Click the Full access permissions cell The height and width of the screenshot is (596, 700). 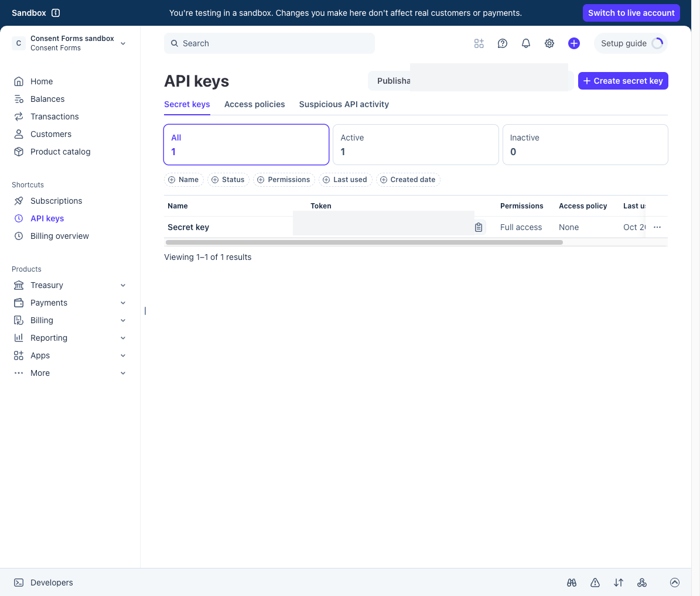click(521, 227)
